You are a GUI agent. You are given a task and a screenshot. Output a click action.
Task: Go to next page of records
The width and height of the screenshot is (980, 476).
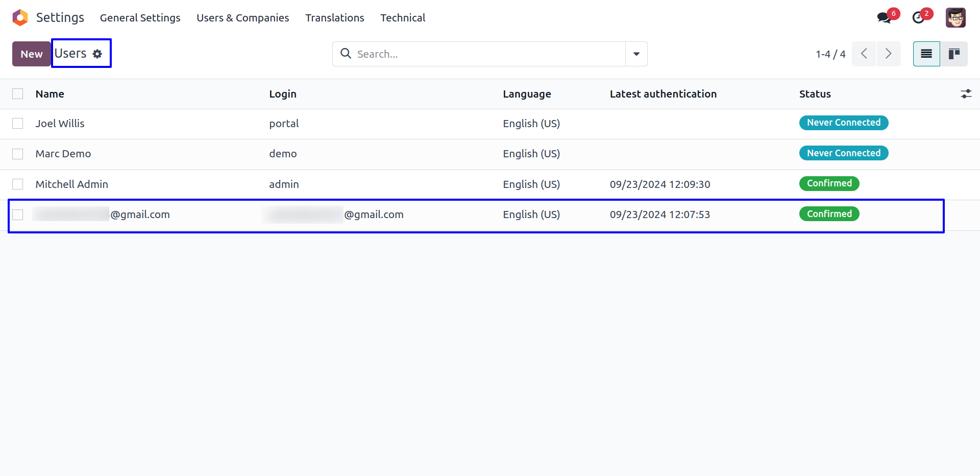[888, 54]
